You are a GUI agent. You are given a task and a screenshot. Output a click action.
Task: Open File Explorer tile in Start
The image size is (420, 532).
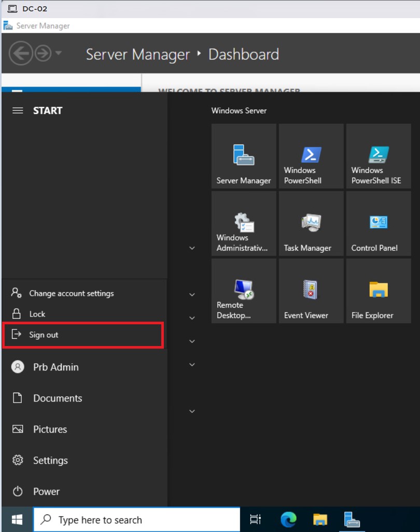click(x=379, y=291)
